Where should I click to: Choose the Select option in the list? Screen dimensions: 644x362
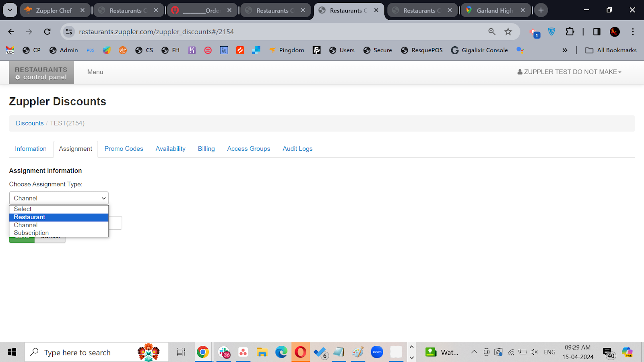pyautogui.click(x=59, y=209)
